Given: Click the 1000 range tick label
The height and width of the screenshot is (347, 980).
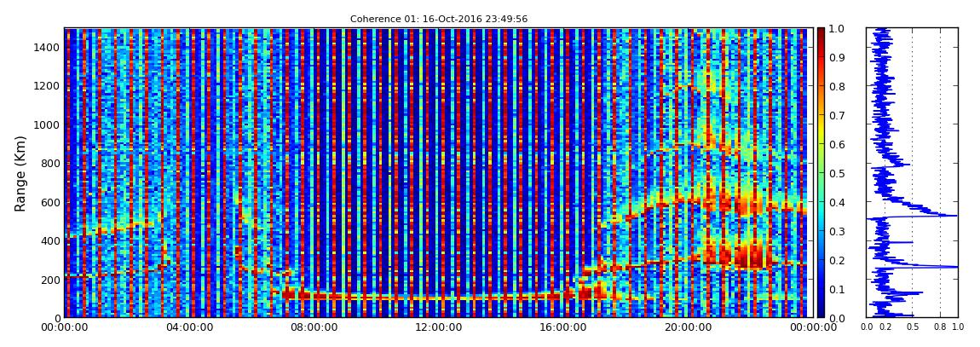Looking at the screenshot, I should (46, 124).
